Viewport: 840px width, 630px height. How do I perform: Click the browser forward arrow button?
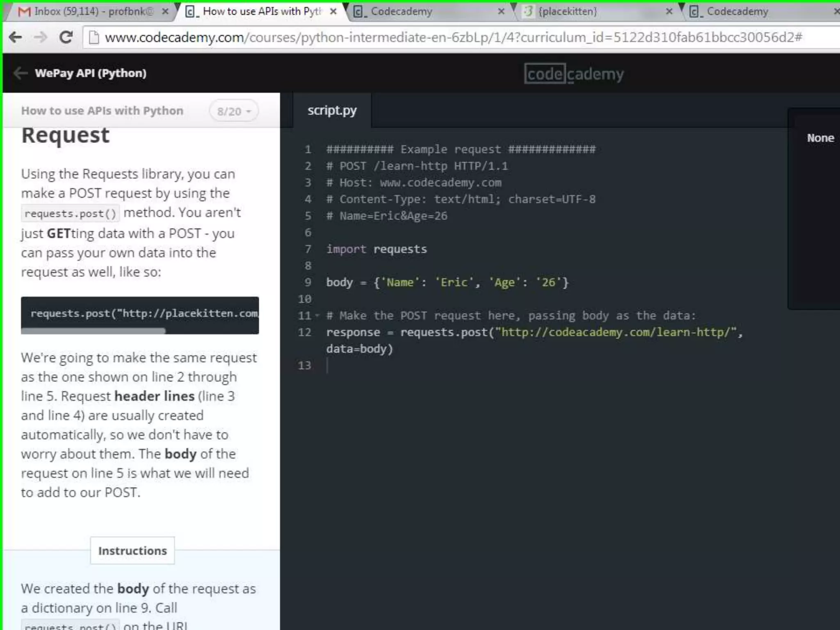[x=40, y=37]
